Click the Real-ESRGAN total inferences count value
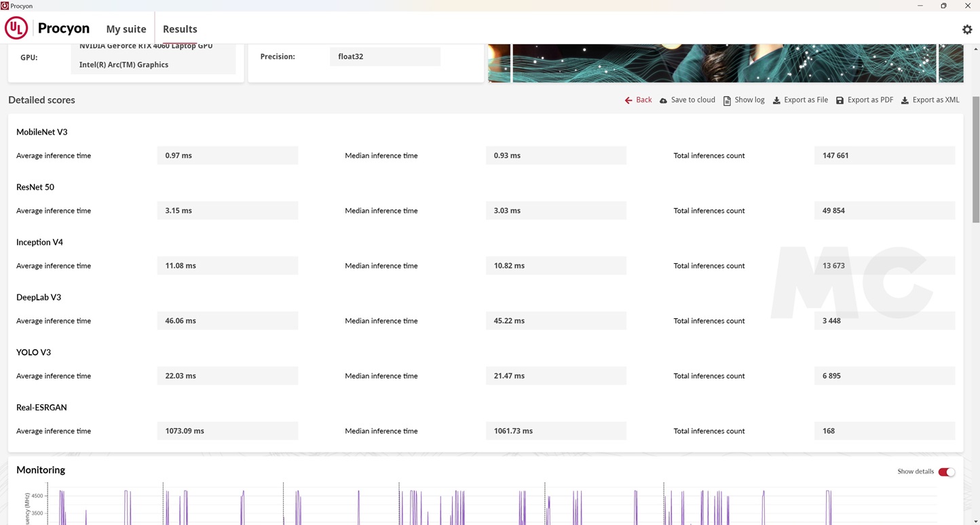980x525 pixels. pos(884,431)
